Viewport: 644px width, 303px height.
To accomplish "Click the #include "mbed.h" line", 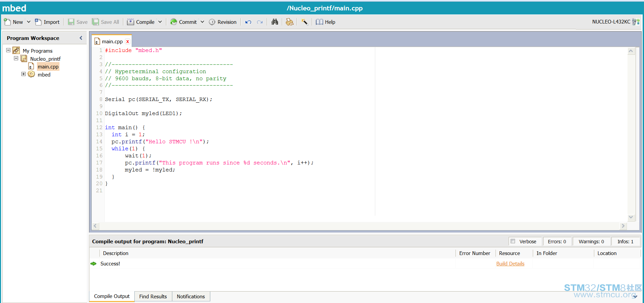I will (133, 50).
